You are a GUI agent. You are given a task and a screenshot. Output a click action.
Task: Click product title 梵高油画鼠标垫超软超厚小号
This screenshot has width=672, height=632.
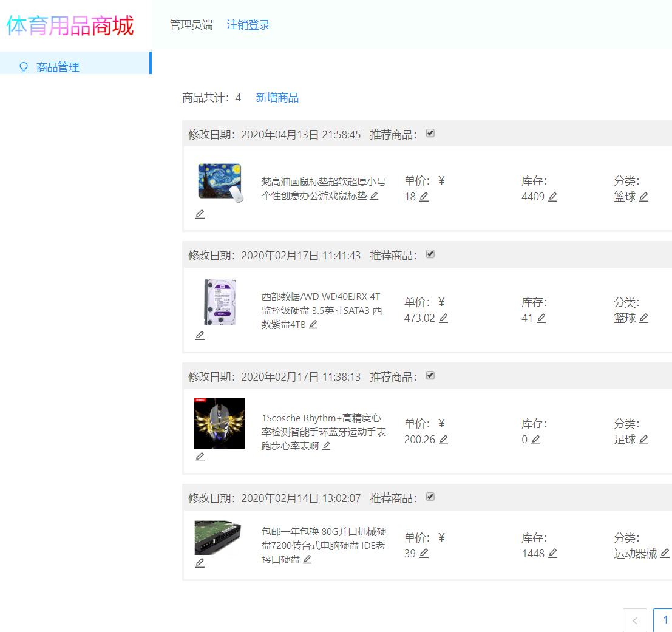pos(324,182)
